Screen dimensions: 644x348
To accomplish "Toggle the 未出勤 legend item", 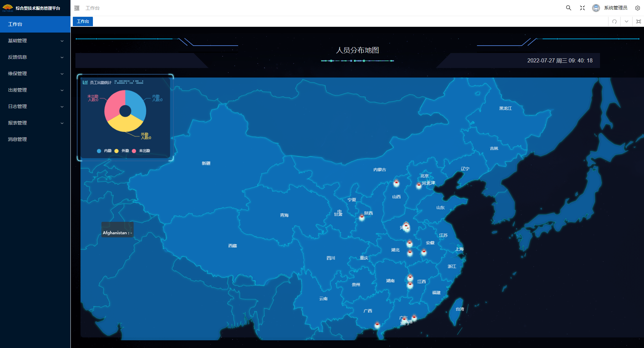I will pyautogui.click(x=141, y=151).
